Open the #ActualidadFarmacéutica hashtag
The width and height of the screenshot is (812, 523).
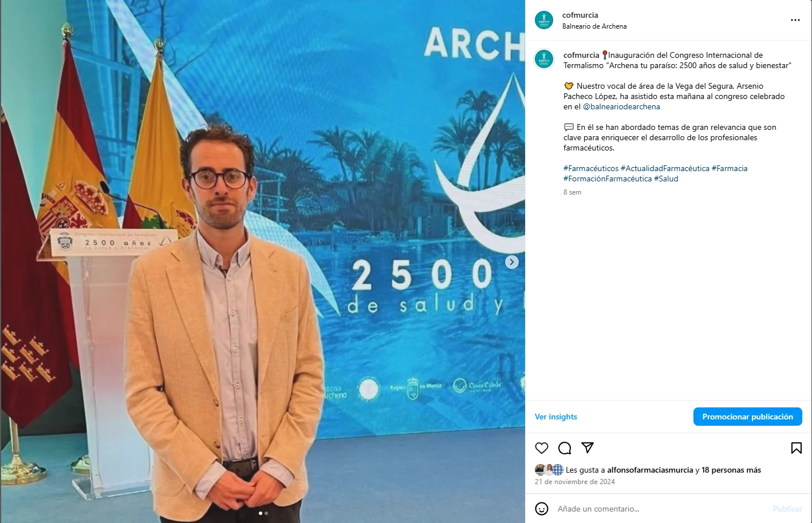(x=665, y=168)
